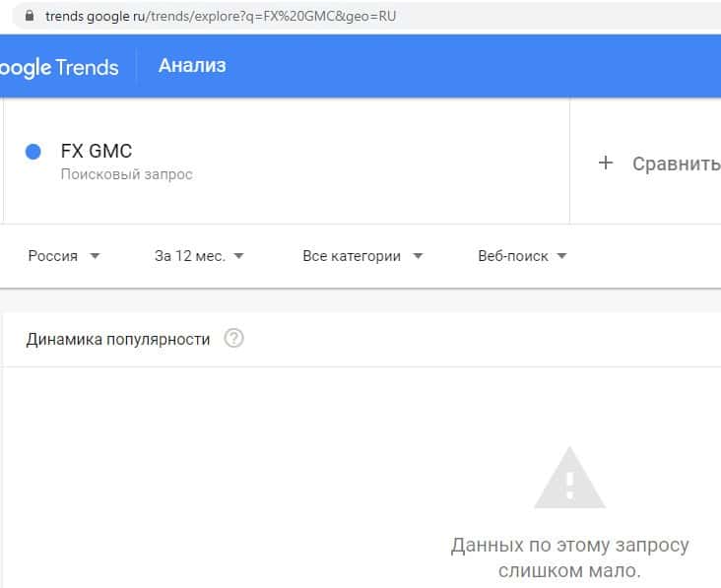Click the plus icon beside Сравнить
Image resolution: width=721 pixels, height=588 pixels.
tap(606, 163)
